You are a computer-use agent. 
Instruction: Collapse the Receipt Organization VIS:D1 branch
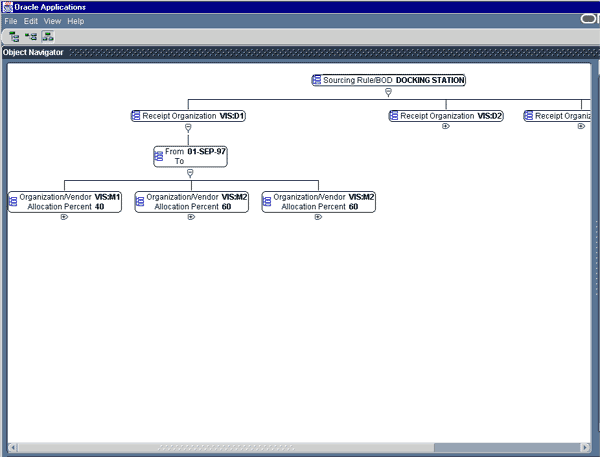point(188,127)
